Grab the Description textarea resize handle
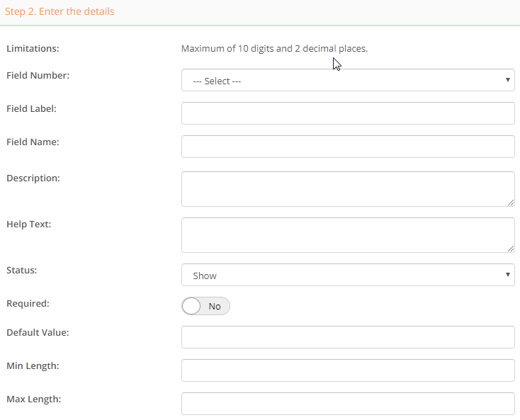This screenshot has height=420, width=520. click(x=511, y=203)
